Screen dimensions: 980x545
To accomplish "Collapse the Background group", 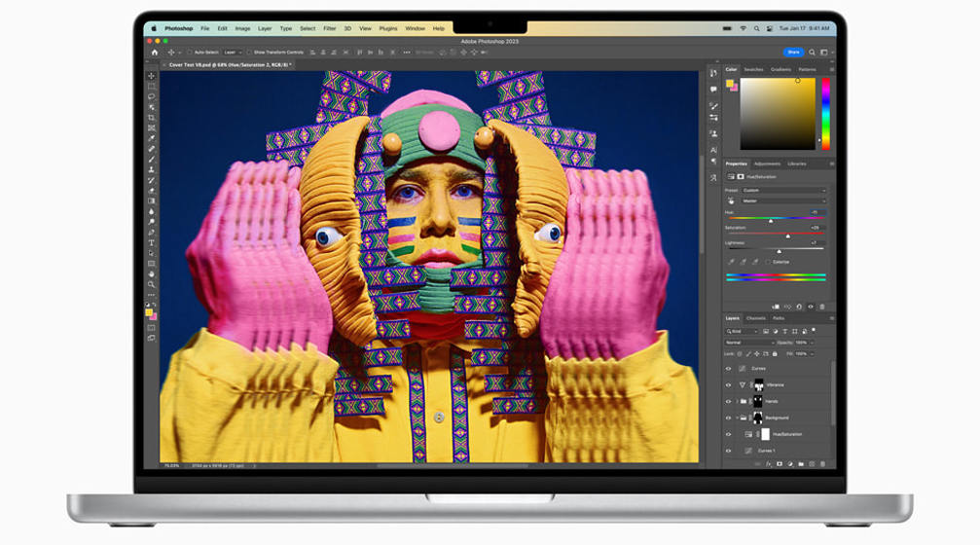I will pos(737,418).
